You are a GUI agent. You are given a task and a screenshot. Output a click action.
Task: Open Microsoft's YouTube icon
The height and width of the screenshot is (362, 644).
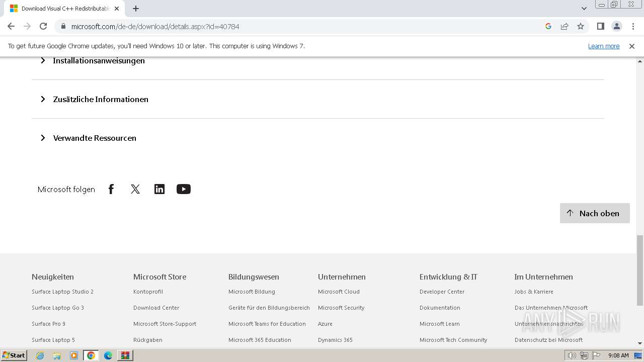[x=184, y=189]
